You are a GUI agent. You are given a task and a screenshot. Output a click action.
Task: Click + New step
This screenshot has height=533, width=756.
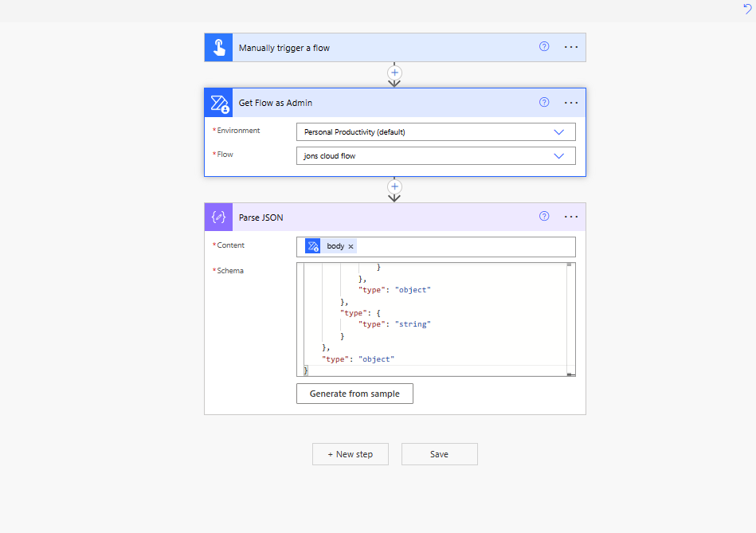pyautogui.click(x=350, y=453)
